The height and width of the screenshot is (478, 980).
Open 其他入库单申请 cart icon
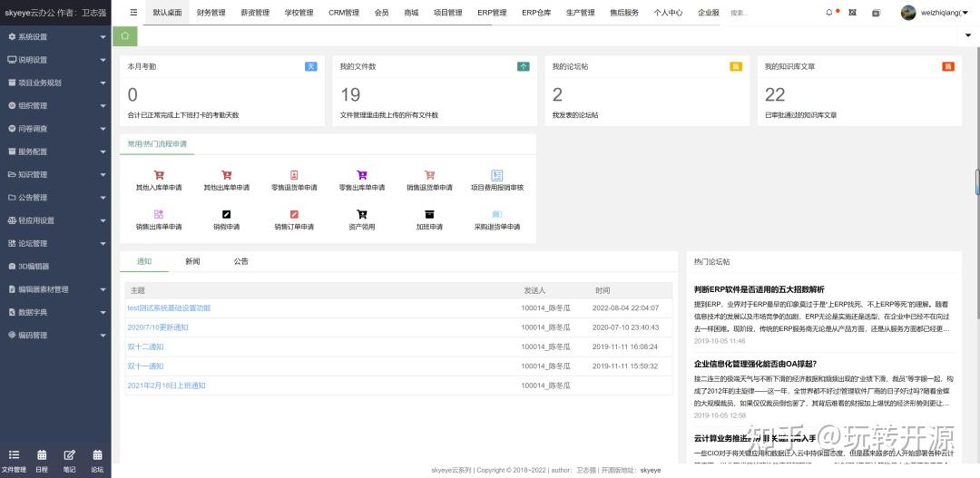click(x=159, y=176)
